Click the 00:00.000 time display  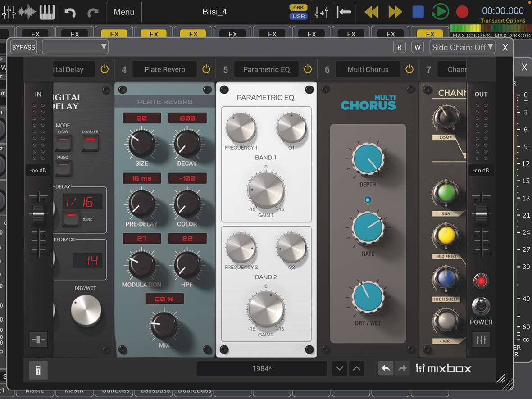click(503, 10)
